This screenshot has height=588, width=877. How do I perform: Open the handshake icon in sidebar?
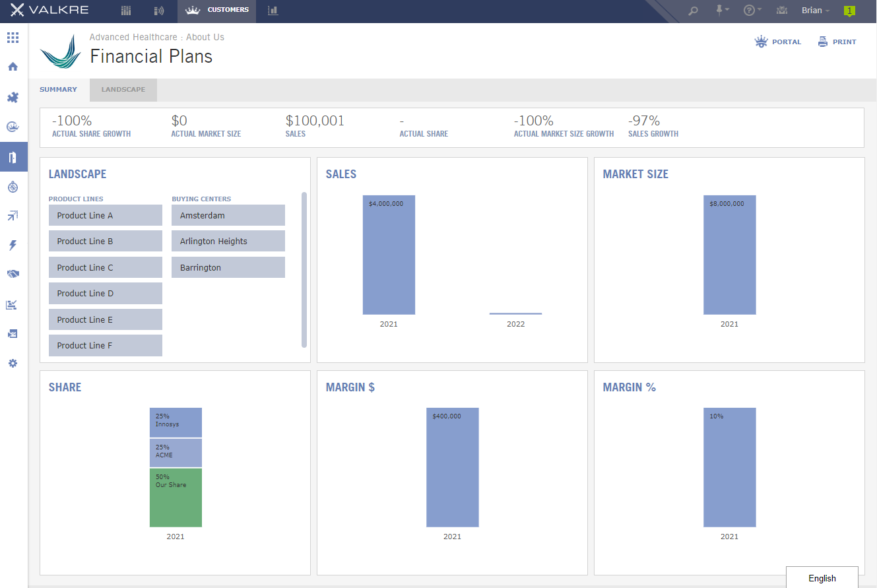(13, 274)
